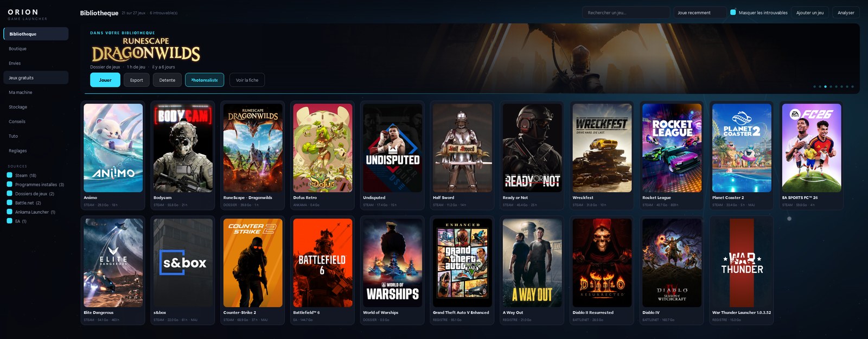Viewport: 868px width, 339px height.
Task: Click the 'Dossier de jeux' hero label
Action: [x=105, y=67]
